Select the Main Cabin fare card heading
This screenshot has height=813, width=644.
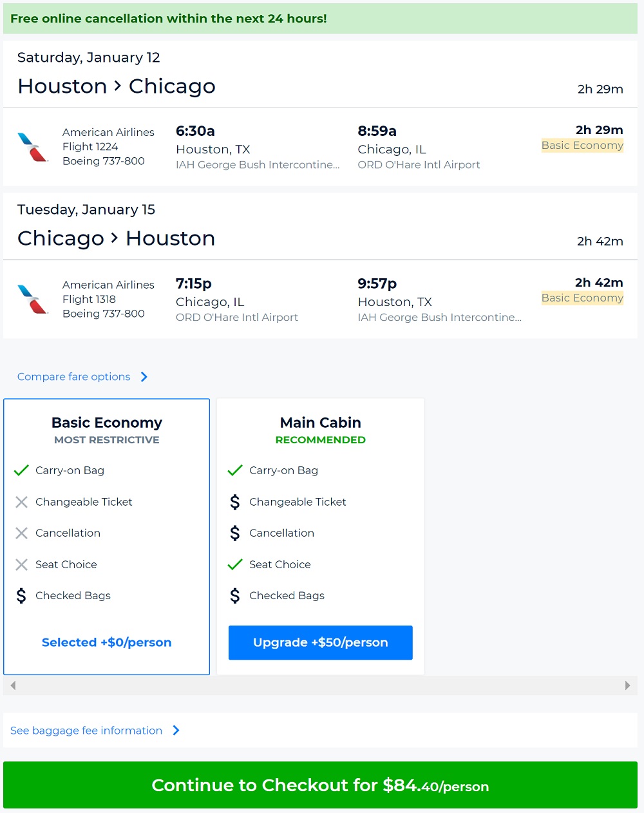pos(321,423)
